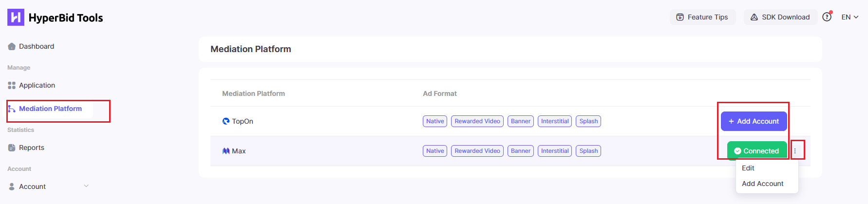Click the Splash tag in Max row
868x204 pixels.
pos(588,151)
